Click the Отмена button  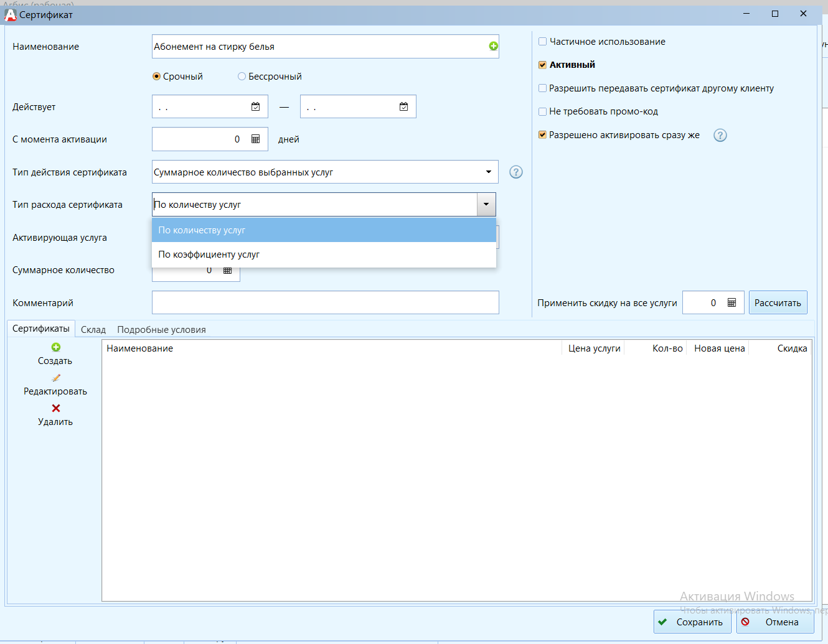click(x=775, y=622)
